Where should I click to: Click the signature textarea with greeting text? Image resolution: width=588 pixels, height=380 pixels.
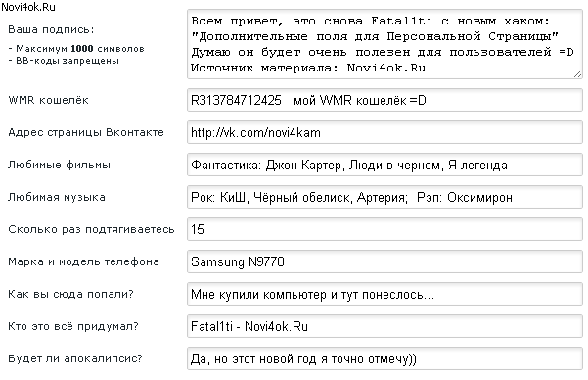[x=384, y=44]
